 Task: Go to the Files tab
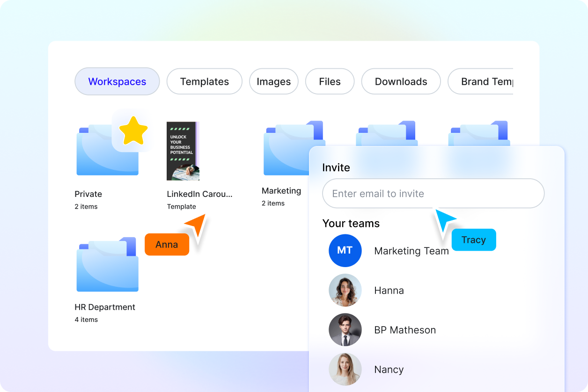[330, 81]
